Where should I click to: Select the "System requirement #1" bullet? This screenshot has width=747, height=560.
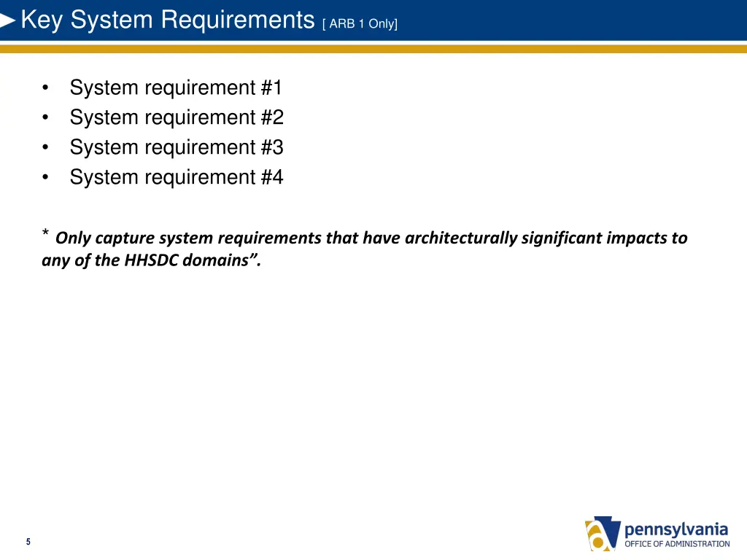pyautogui.click(x=176, y=88)
